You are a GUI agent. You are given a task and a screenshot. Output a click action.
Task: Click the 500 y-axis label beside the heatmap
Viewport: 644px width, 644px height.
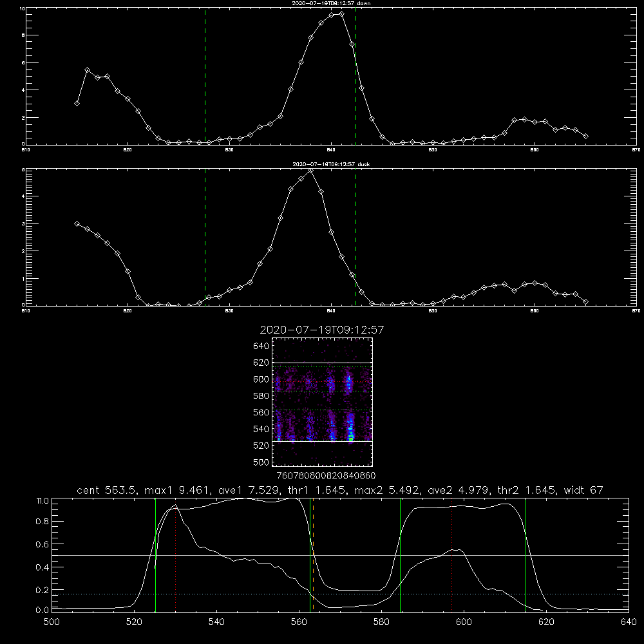[261, 462]
